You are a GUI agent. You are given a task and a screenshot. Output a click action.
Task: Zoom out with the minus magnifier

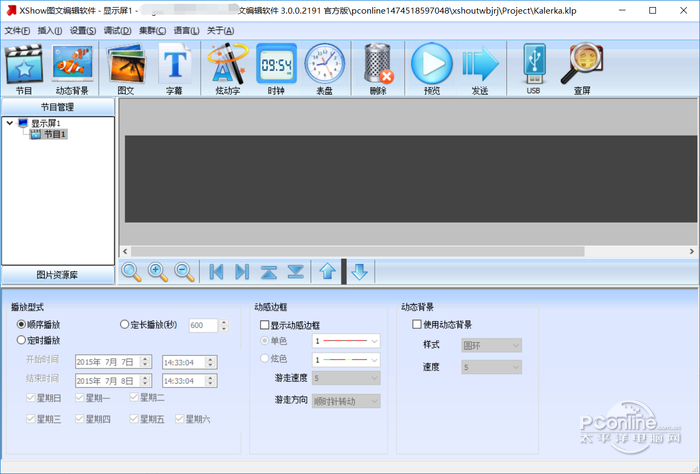[x=184, y=271]
